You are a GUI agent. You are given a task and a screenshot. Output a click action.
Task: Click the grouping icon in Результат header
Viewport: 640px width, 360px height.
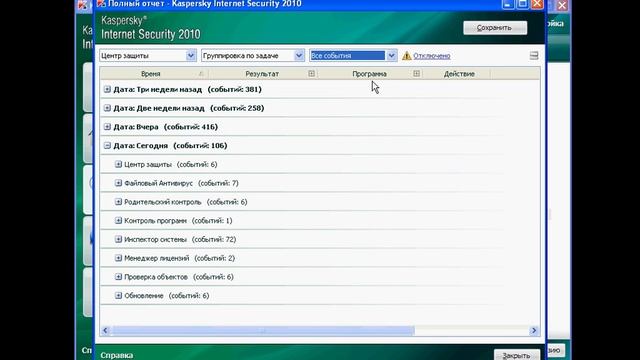[x=311, y=73]
